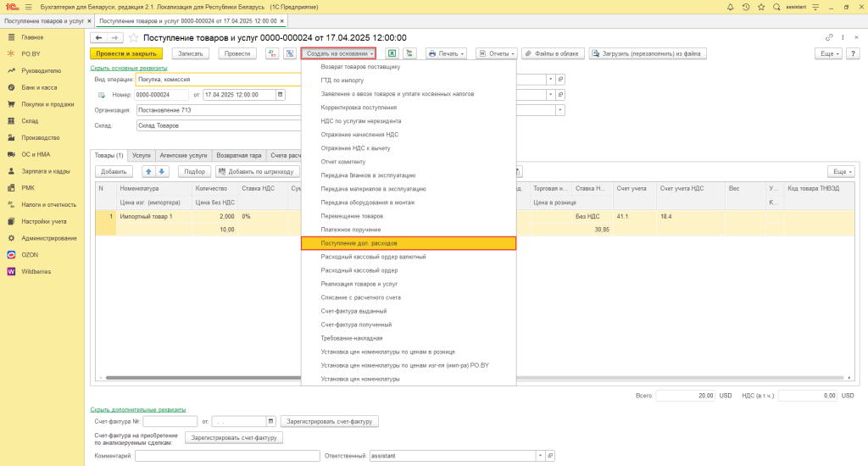Open the table Еще menu

[x=841, y=171]
